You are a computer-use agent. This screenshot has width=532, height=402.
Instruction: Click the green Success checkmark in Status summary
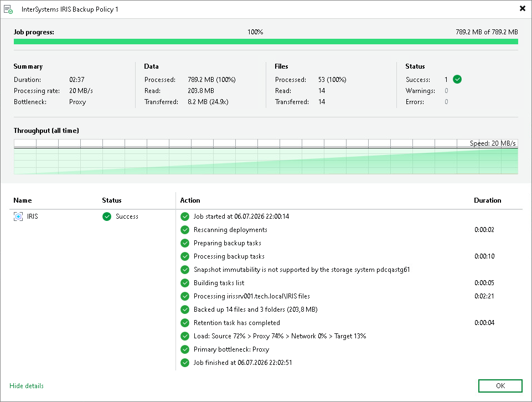(x=457, y=79)
